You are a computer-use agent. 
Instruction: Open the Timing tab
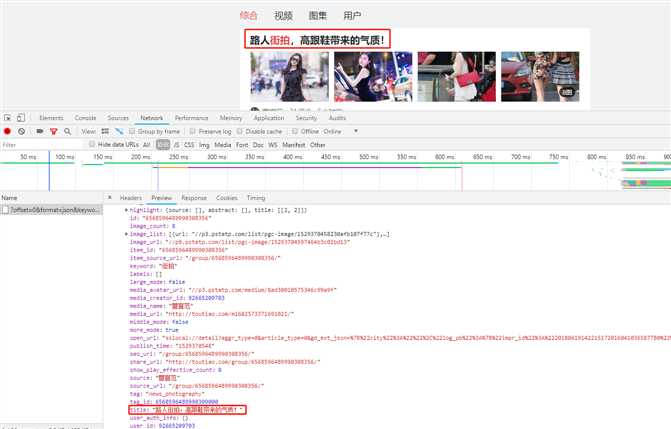click(x=256, y=198)
